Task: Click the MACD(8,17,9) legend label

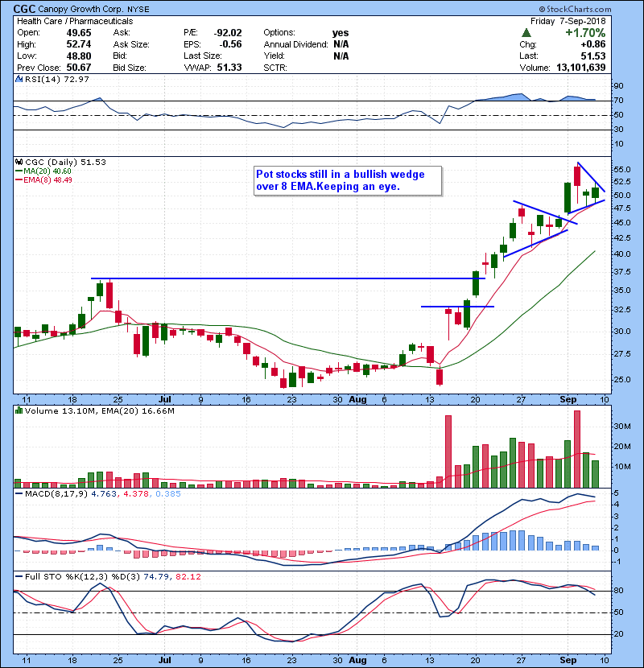Action: (57, 494)
